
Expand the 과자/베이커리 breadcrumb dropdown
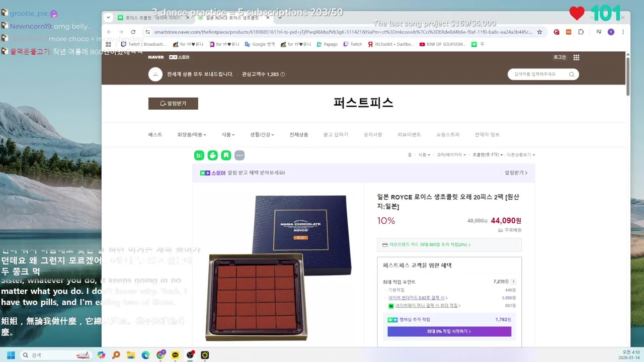[x=451, y=155]
